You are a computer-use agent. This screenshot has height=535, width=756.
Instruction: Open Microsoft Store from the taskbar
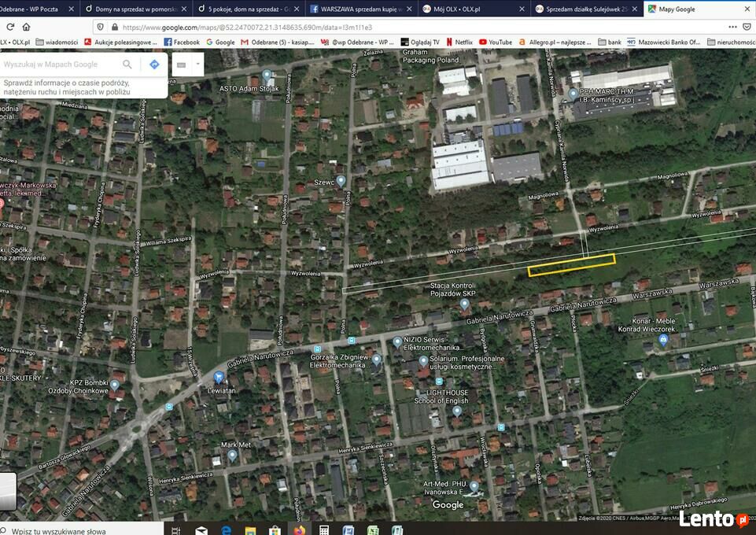(275, 530)
